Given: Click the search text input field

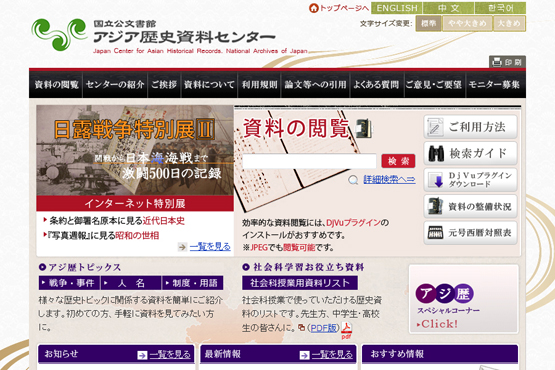Looking at the screenshot, I should (309, 161).
